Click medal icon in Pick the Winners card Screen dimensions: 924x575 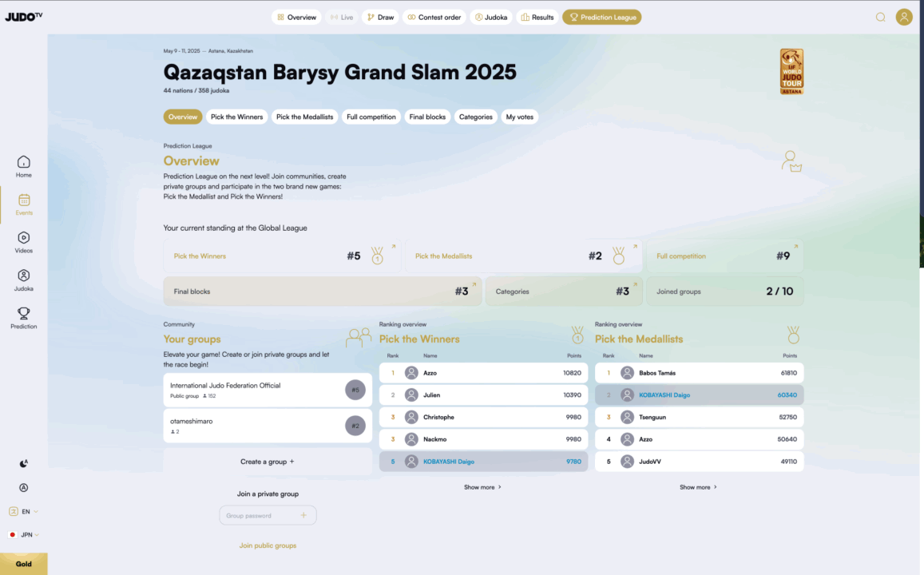(x=377, y=255)
